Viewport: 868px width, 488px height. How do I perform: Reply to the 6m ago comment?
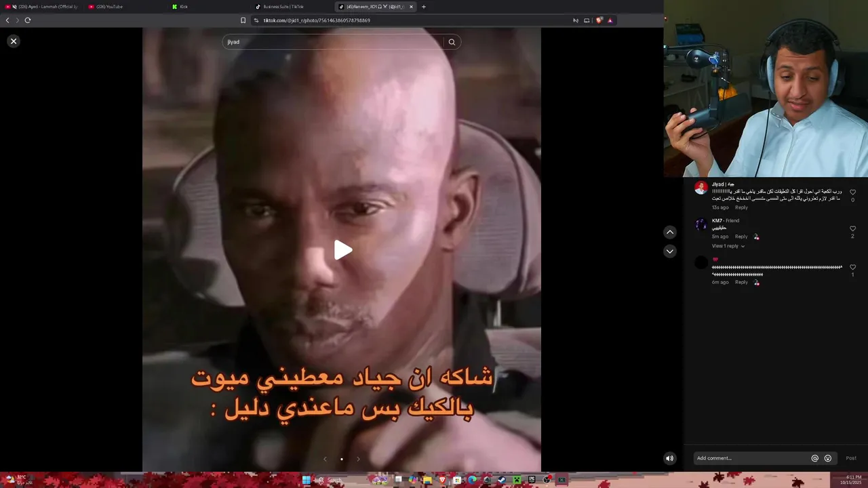[x=741, y=282]
